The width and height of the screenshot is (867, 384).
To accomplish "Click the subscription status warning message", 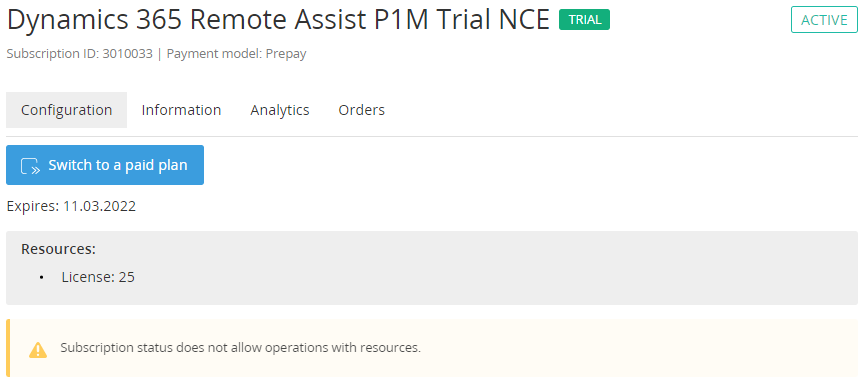I will [x=241, y=348].
